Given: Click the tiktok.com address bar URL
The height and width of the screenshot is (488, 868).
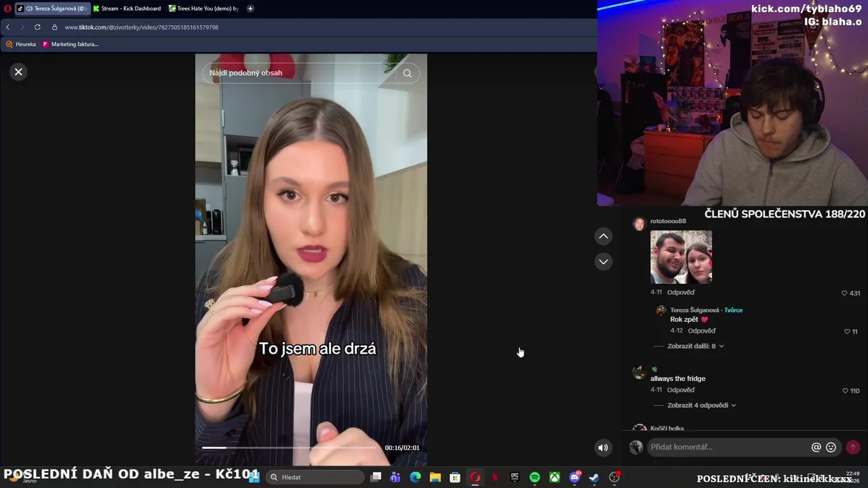Looking at the screenshot, I should (141, 27).
